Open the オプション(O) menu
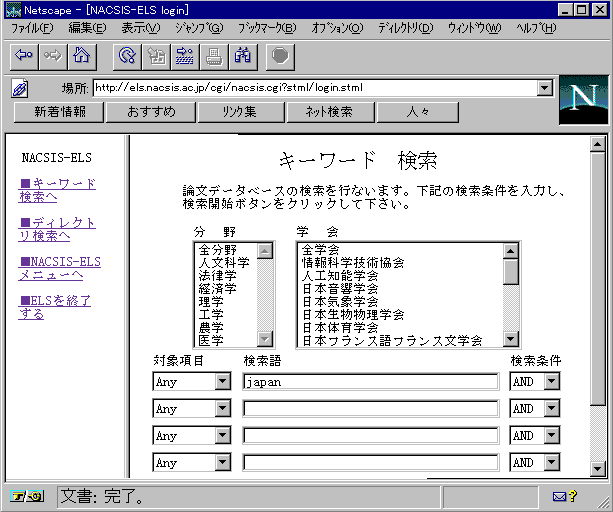The width and height of the screenshot is (613, 512). tap(337, 28)
